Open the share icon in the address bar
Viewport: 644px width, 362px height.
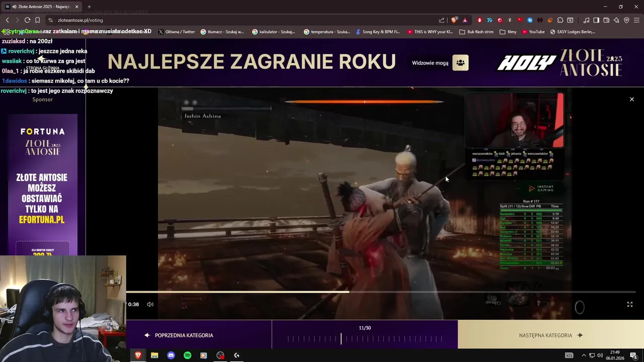(x=442, y=20)
